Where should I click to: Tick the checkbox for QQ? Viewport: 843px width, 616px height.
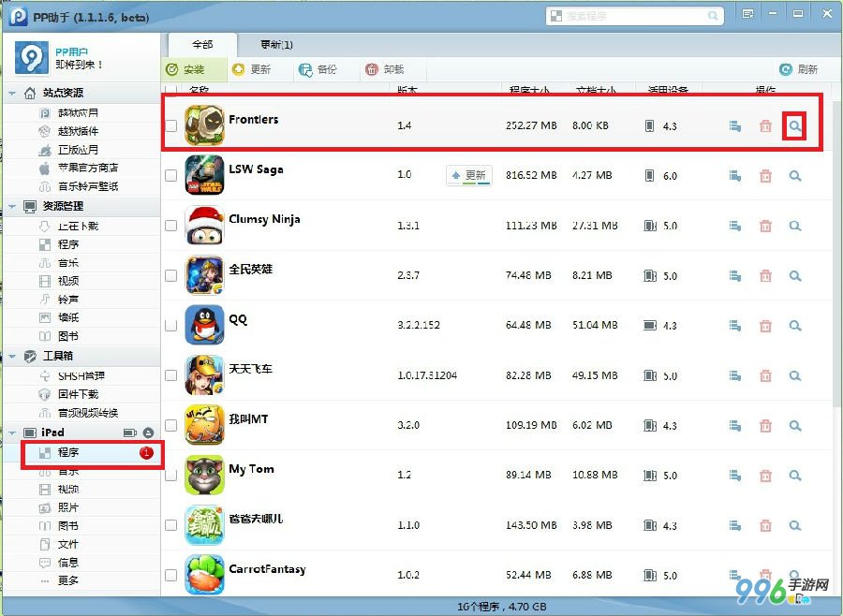(171, 325)
